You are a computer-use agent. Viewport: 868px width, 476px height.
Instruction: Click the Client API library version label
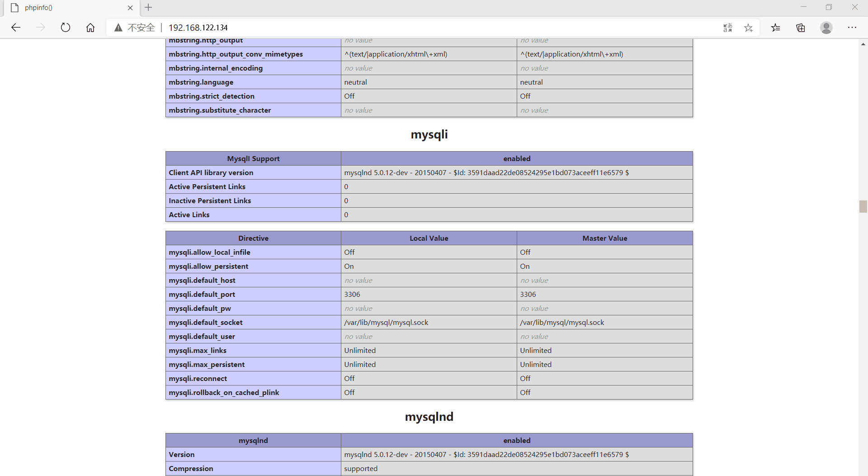coord(211,172)
